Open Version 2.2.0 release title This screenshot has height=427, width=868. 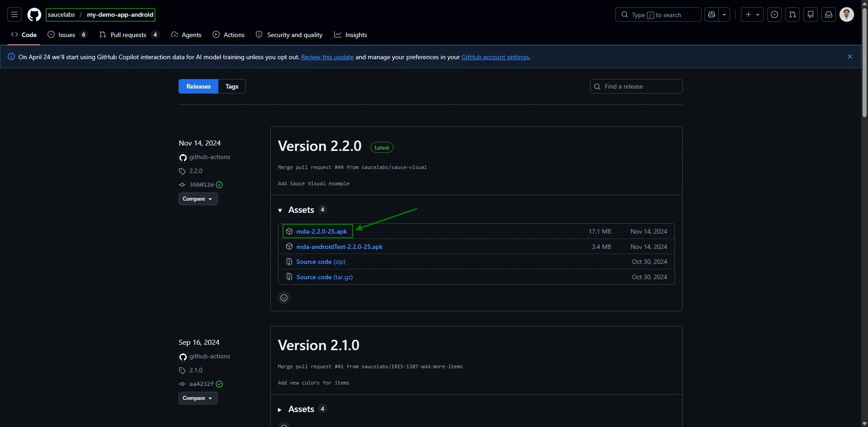coord(320,146)
